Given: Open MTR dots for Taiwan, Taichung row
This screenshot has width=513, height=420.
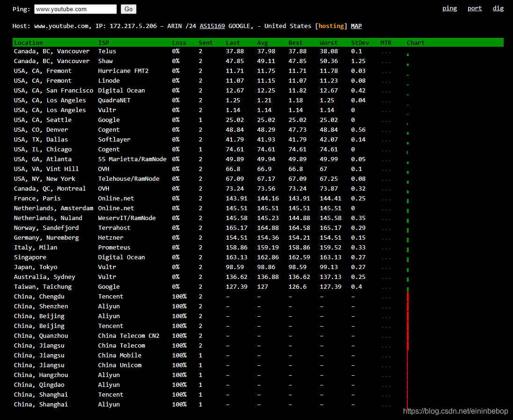Looking at the screenshot, I should (x=386, y=288).
